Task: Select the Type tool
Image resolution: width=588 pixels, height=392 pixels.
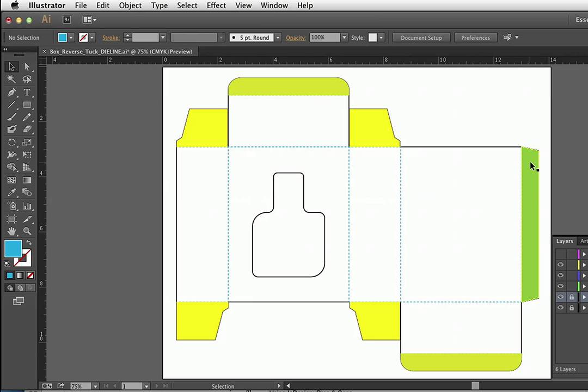Action: point(27,93)
